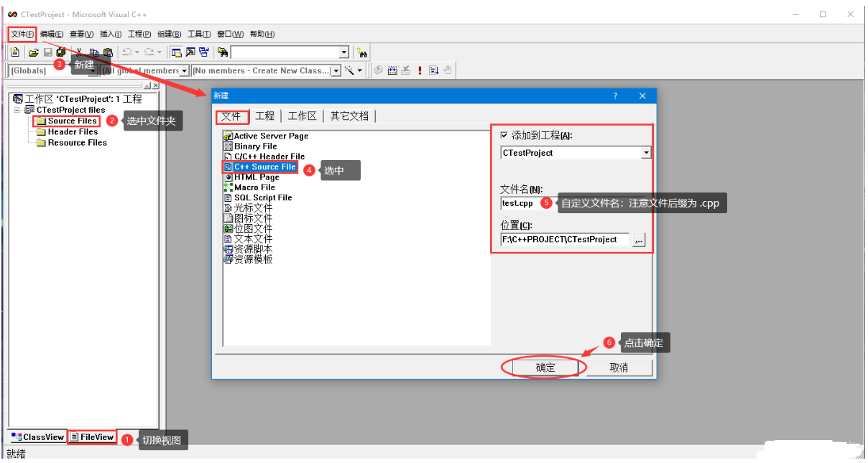Open the 文件(F) menu
Screen dimensions: 868x463
point(22,34)
